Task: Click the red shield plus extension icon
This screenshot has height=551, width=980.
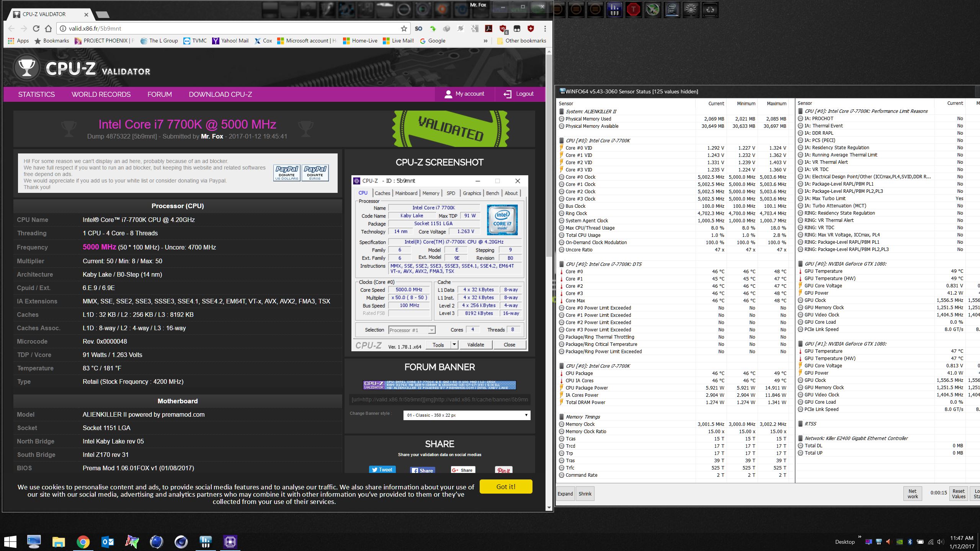Action: click(531, 29)
